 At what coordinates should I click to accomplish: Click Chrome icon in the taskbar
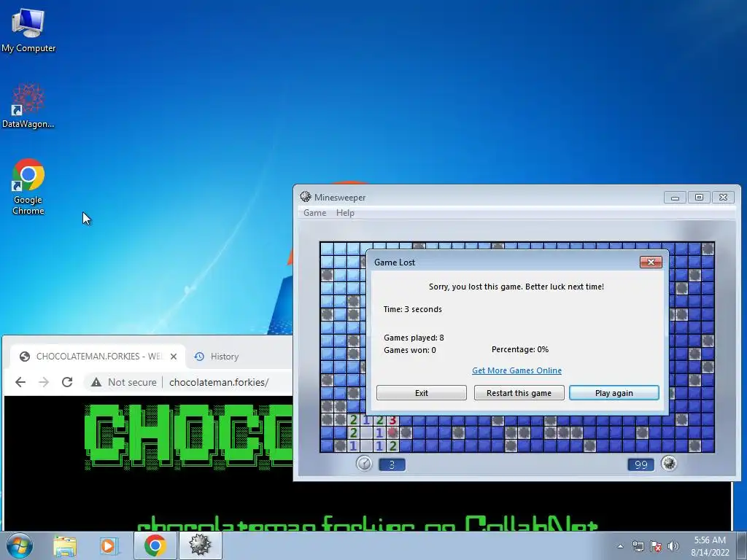tap(155, 545)
